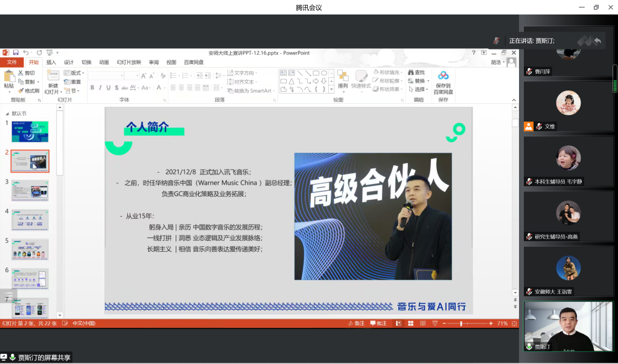The width and height of the screenshot is (618, 364).
Task: Toggle the Comments (批注) pane
Action: click(x=378, y=324)
